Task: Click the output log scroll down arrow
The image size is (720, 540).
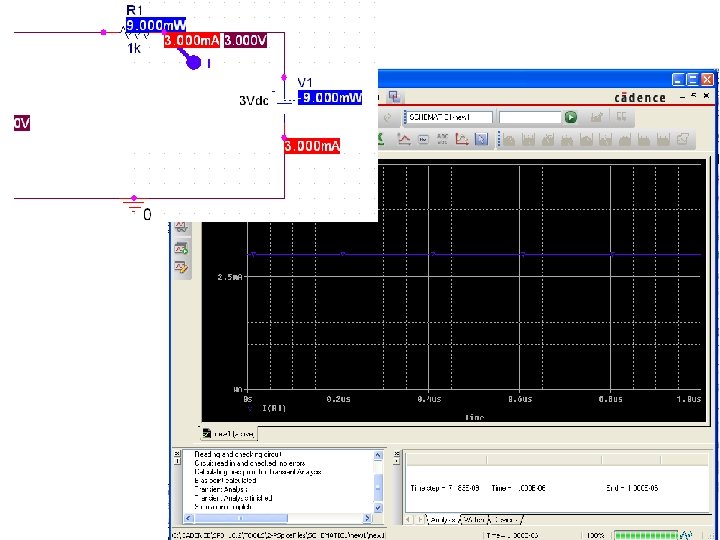Action: tap(378, 507)
